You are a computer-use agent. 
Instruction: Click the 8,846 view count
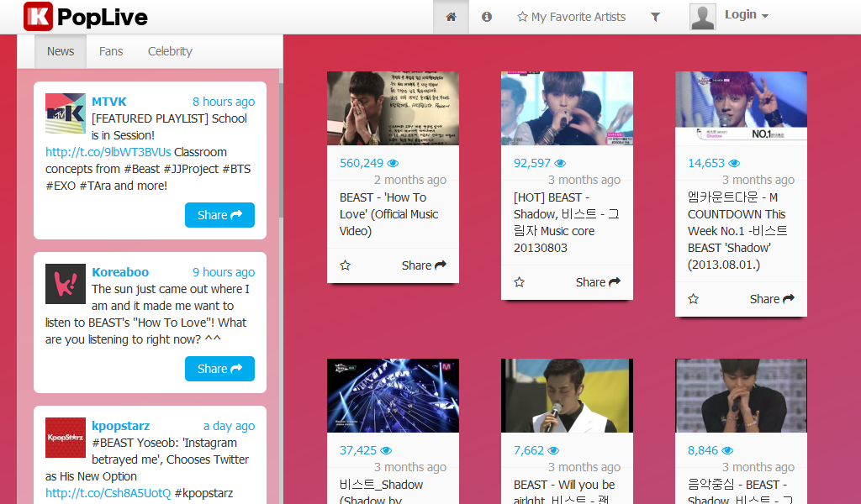pyautogui.click(x=703, y=450)
